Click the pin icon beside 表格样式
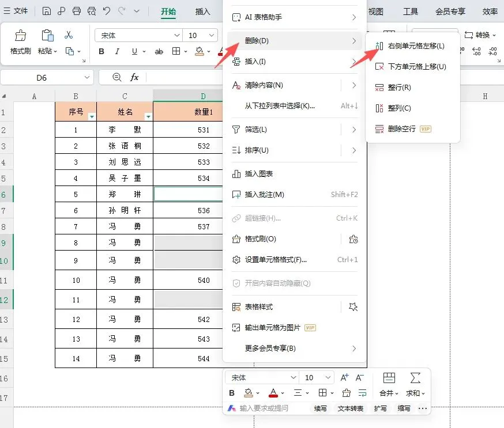This screenshot has height=428, width=504. 353,307
